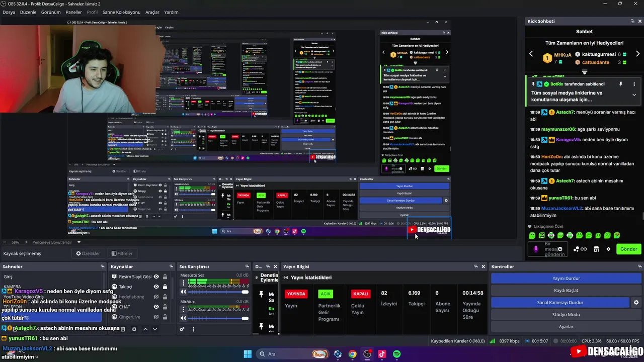Stop the virtual camera with Sanal Kamerayı Durdur

tap(560, 302)
